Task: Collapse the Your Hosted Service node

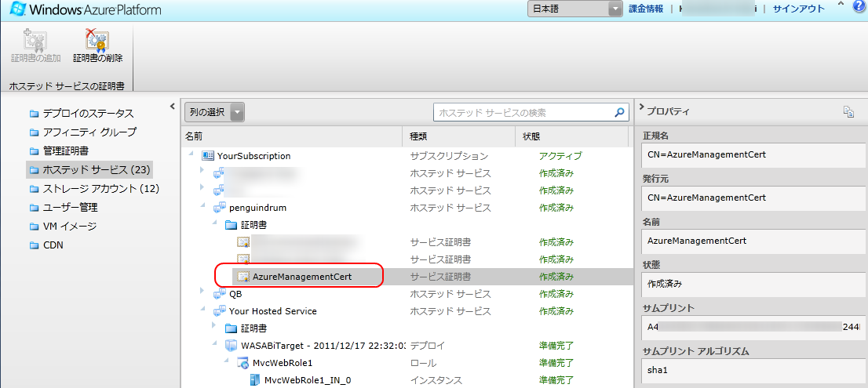Action: coord(202,310)
